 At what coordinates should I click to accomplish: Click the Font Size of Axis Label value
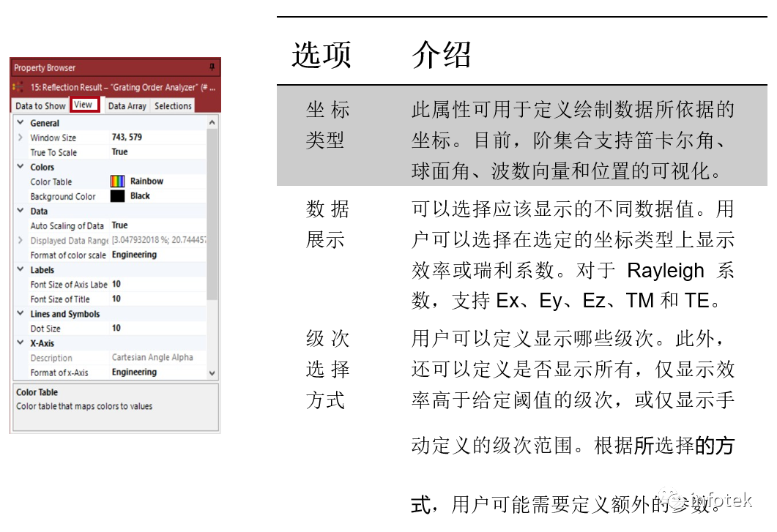(116, 284)
